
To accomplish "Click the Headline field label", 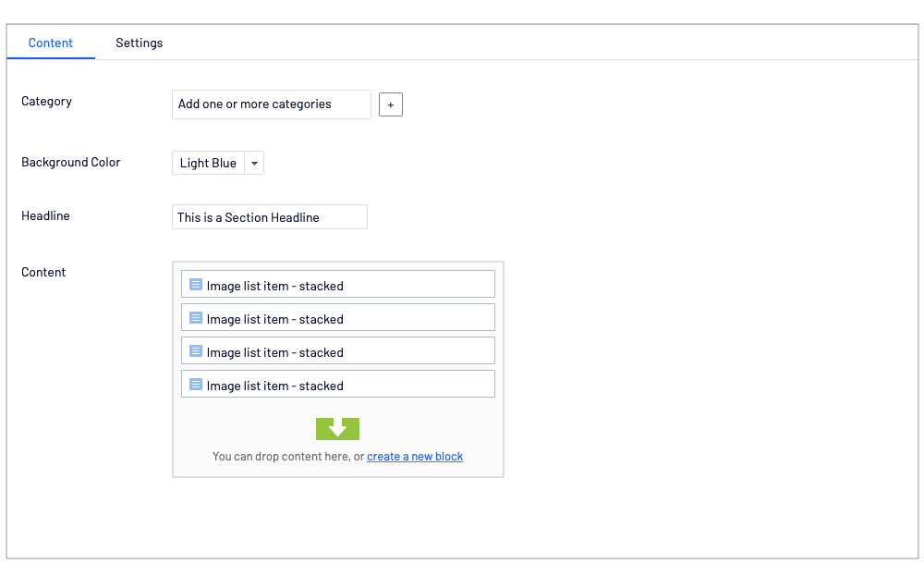I will 45,215.
